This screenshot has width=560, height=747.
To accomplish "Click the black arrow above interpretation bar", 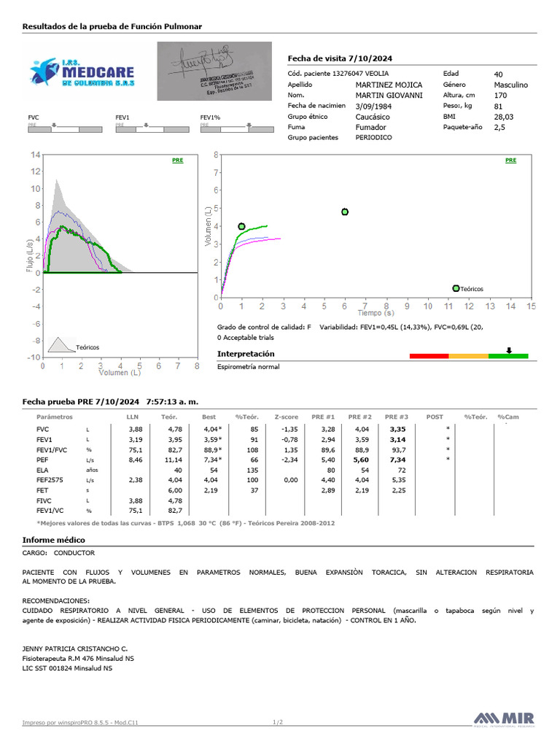I will pos(509,351).
